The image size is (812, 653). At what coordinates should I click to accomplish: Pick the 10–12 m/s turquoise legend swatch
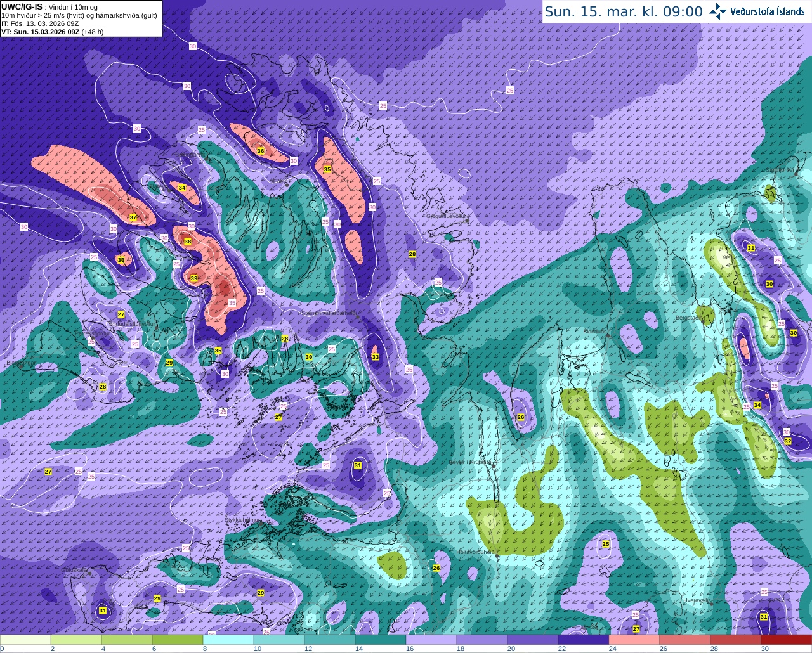tap(279, 640)
